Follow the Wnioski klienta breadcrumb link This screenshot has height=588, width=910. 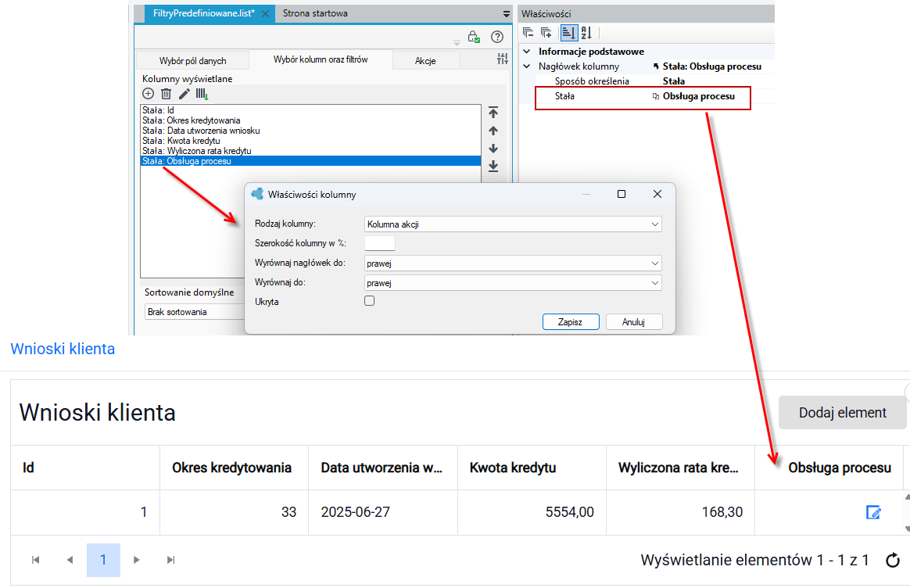[x=63, y=349]
